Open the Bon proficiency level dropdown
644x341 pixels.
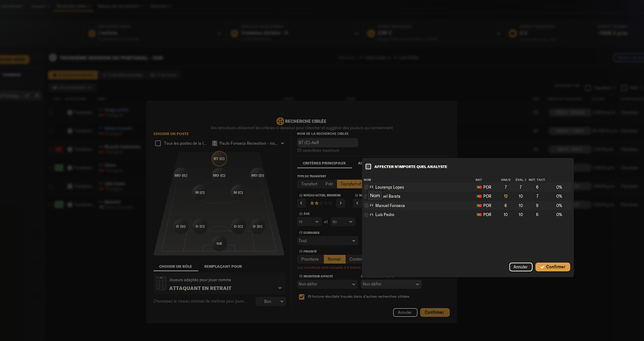point(270,301)
